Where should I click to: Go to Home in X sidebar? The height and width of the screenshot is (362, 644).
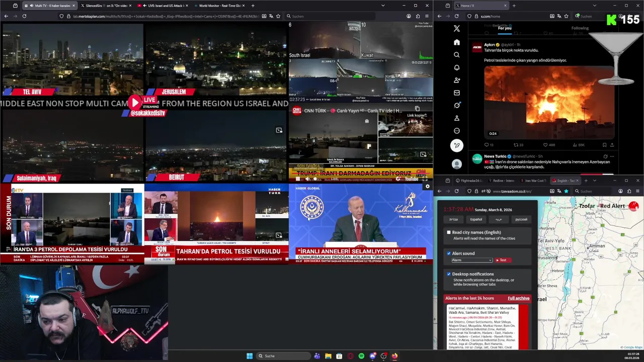click(456, 42)
